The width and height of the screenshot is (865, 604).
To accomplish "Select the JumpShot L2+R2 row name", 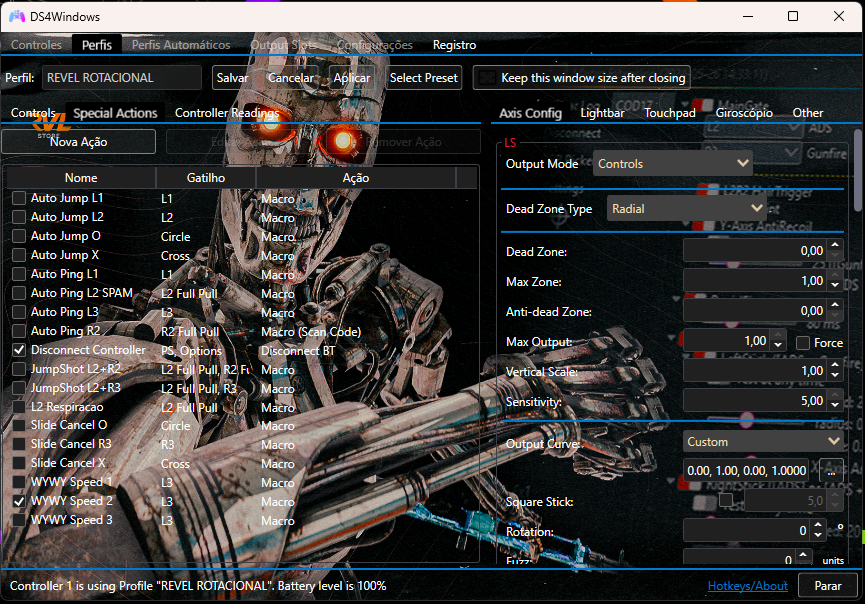I will tap(76, 369).
